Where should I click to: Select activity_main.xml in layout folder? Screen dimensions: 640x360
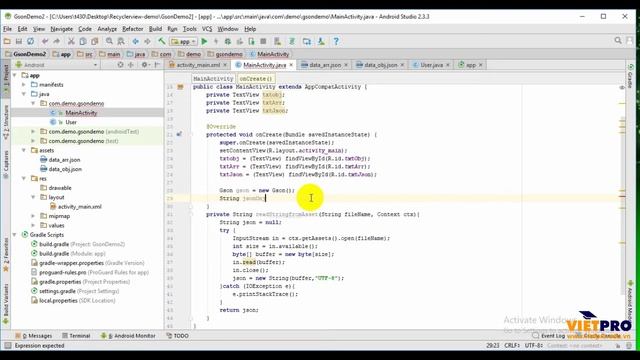point(80,207)
